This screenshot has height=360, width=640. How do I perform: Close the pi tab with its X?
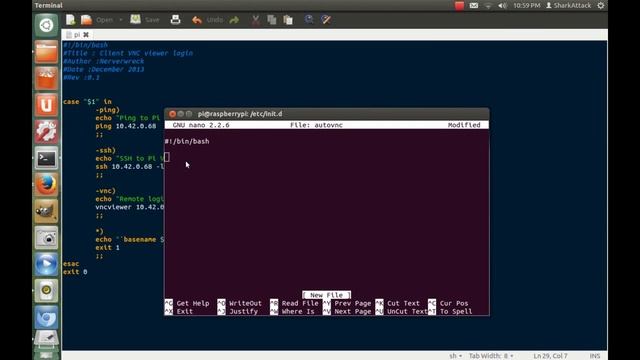click(86, 35)
